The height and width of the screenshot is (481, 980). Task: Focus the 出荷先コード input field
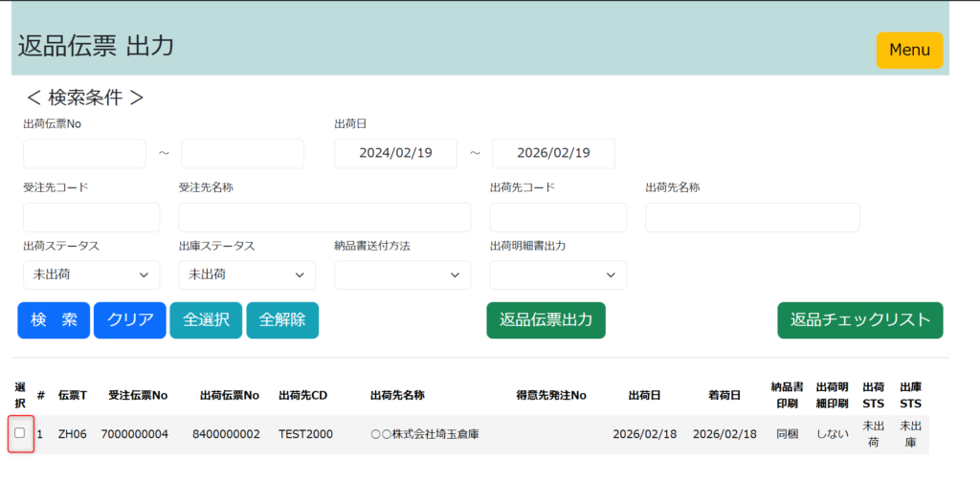557,217
